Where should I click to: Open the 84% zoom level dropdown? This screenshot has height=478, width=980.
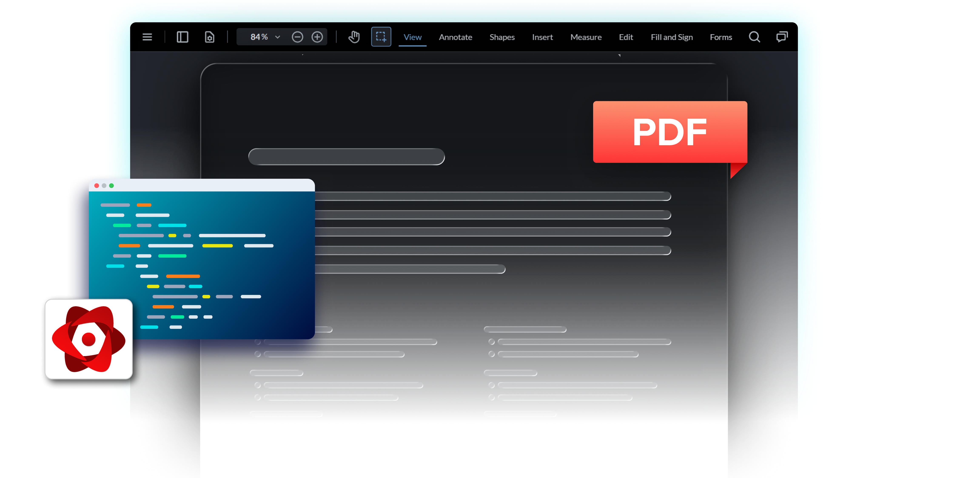pos(277,37)
